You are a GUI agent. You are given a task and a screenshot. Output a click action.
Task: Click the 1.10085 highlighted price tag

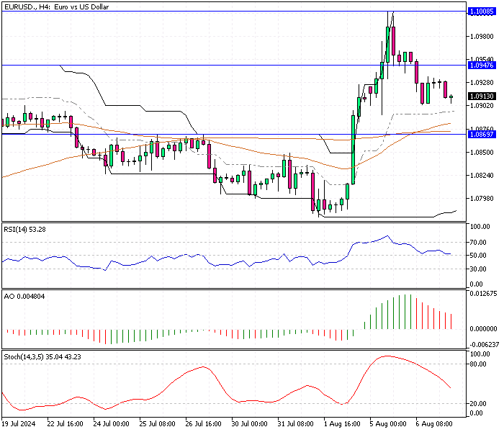pyautogui.click(x=481, y=12)
